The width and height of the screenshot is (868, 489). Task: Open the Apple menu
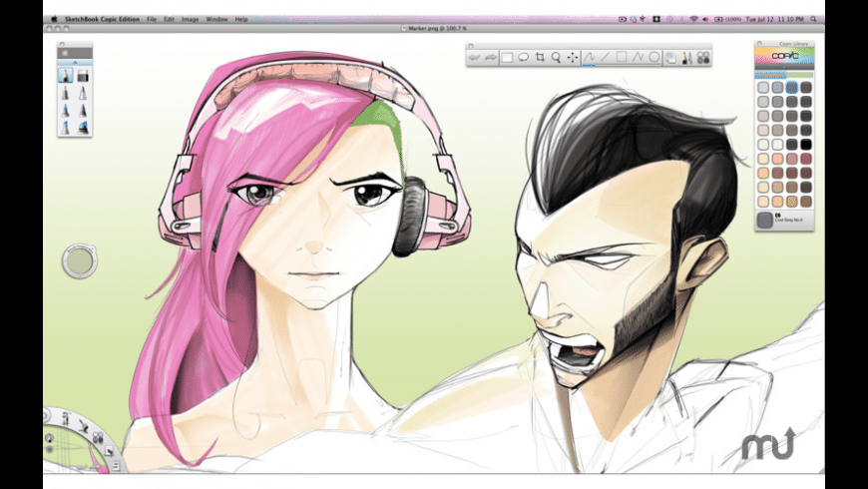point(54,19)
